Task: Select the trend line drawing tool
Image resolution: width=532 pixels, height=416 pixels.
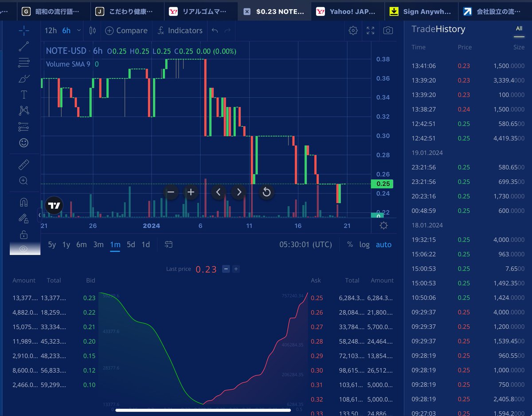Action: [24, 46]
